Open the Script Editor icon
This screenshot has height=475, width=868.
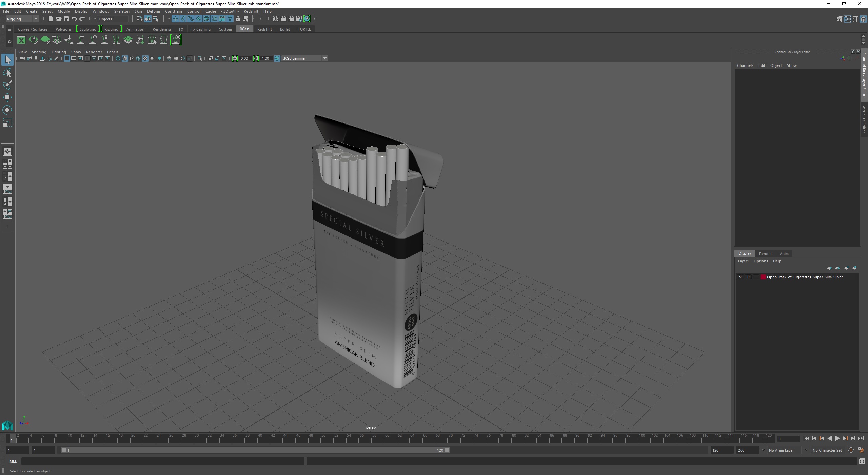coord(862,461)
